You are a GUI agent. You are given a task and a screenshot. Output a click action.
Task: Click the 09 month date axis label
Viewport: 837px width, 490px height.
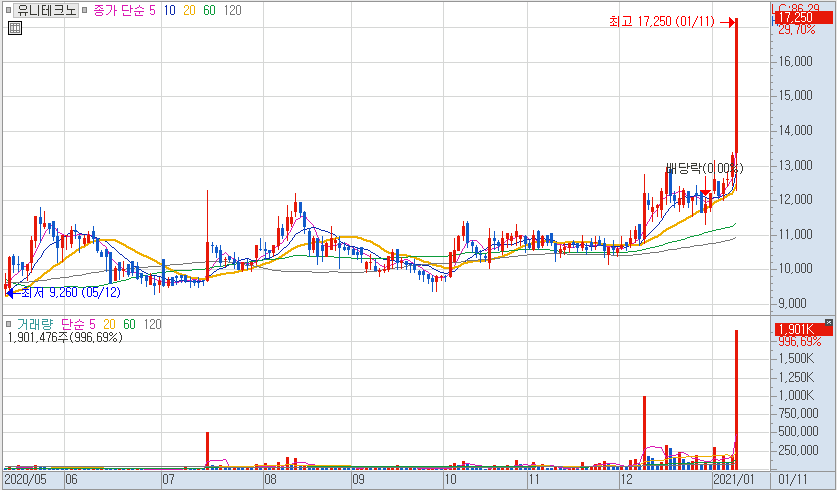tap(358, 479)
